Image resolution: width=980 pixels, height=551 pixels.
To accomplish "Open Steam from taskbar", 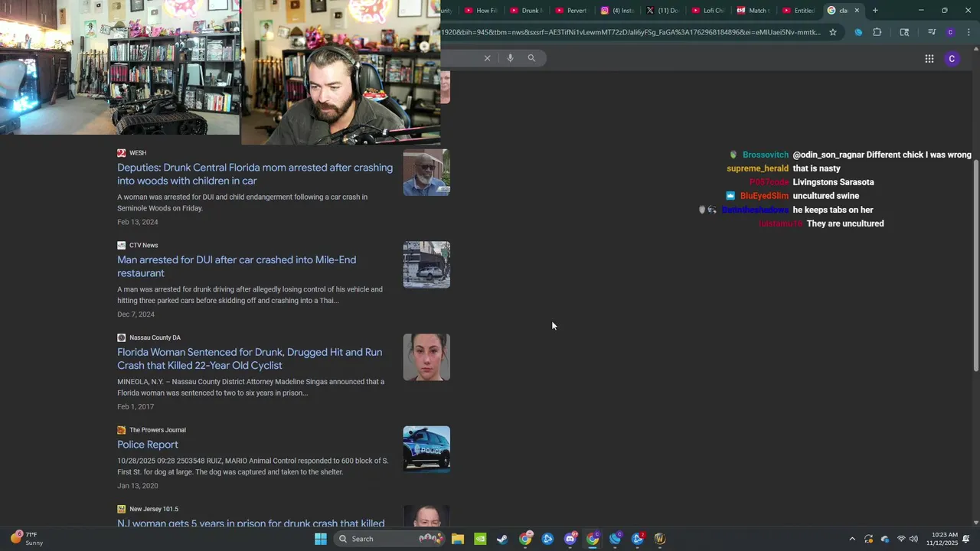I will 502,539.
